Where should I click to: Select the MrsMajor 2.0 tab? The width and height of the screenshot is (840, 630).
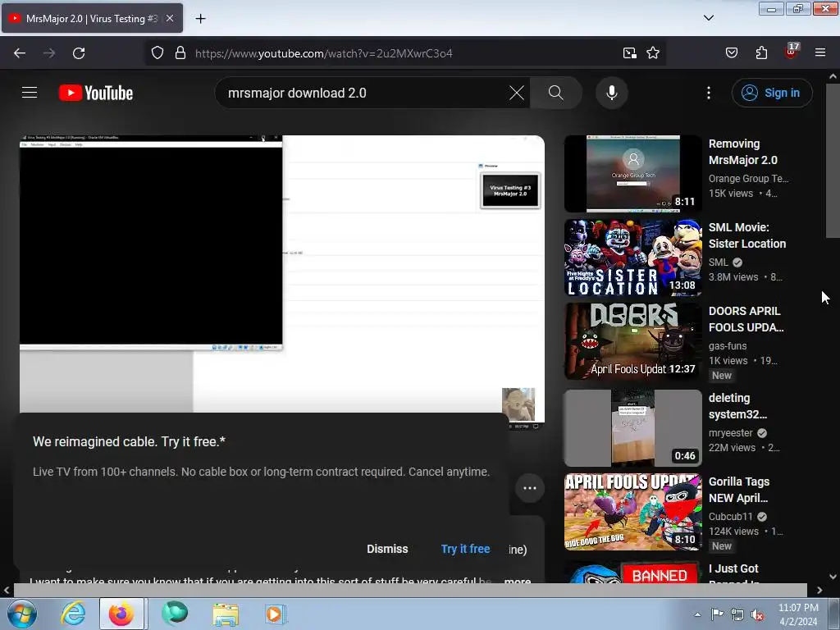pyautogui.click(x=92, y=18)
